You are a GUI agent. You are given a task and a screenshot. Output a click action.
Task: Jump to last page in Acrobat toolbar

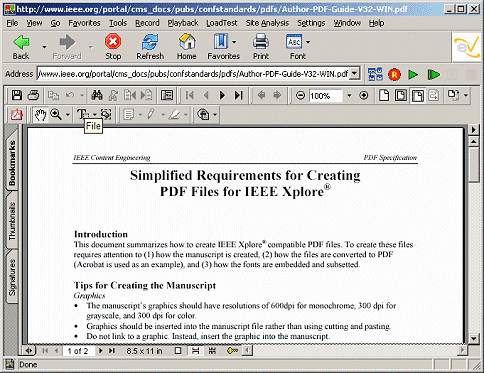238,96
